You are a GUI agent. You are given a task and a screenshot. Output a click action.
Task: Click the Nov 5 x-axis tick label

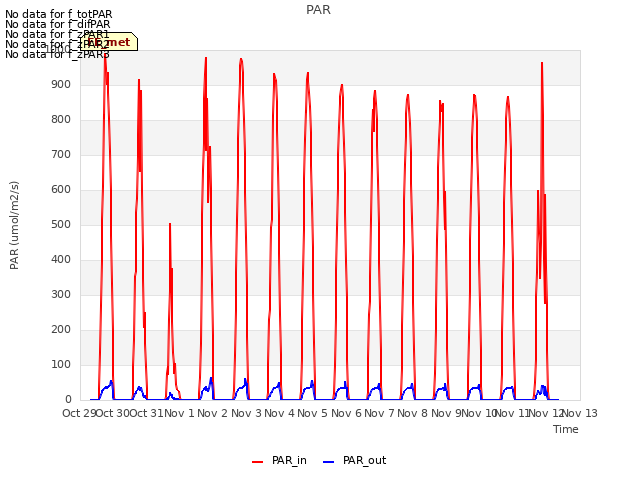pyautogui.click(x=312, y=413)
